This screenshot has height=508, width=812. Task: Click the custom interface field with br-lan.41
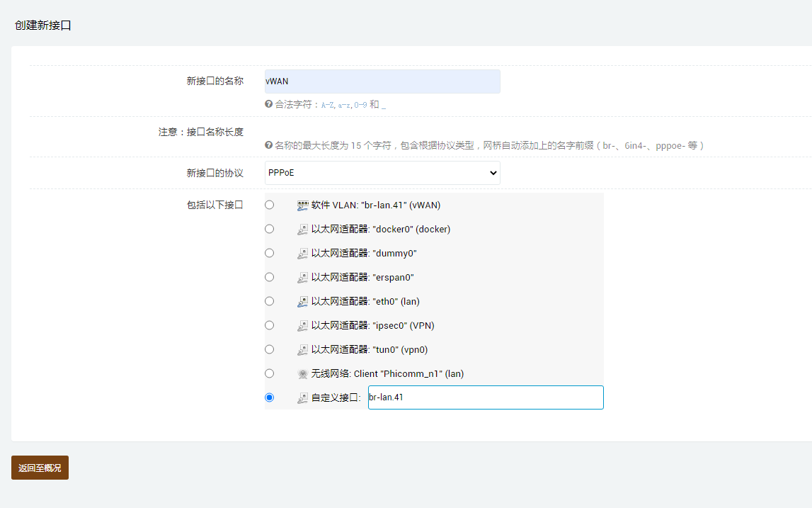[x=486, y=397]
